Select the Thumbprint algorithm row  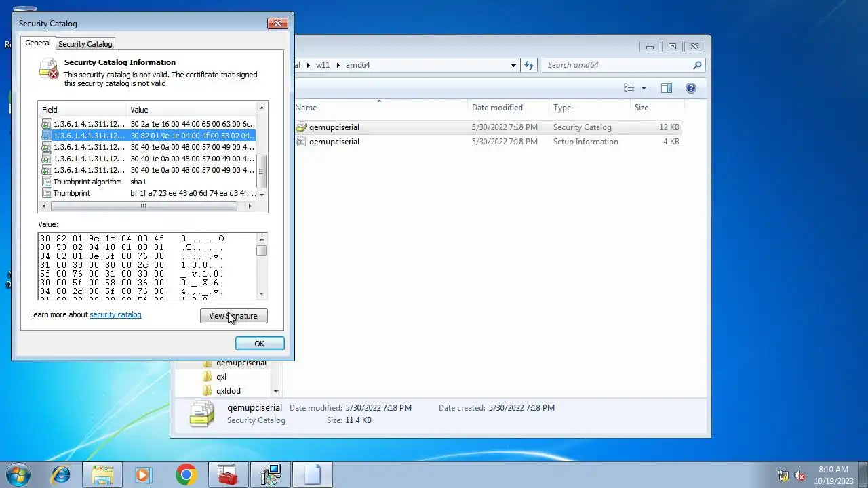click(148, 182)
